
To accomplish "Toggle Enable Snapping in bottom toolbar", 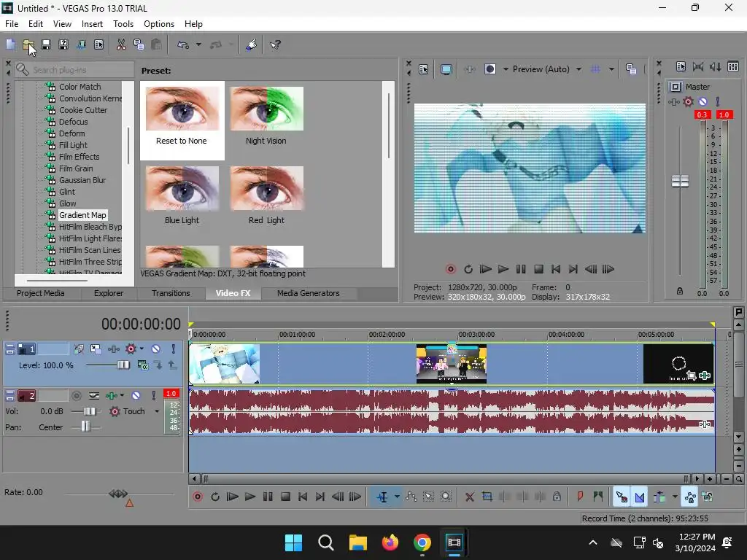I will coord(622,497).
